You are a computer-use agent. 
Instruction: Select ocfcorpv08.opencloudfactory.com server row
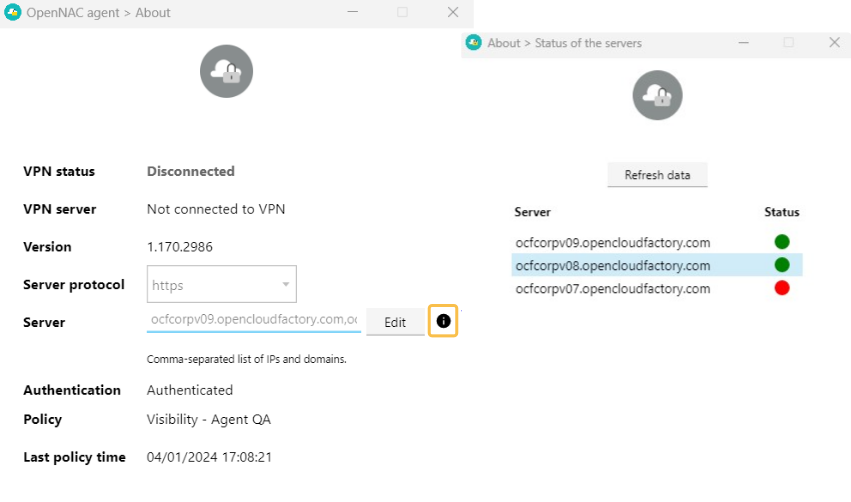(657, 265)
